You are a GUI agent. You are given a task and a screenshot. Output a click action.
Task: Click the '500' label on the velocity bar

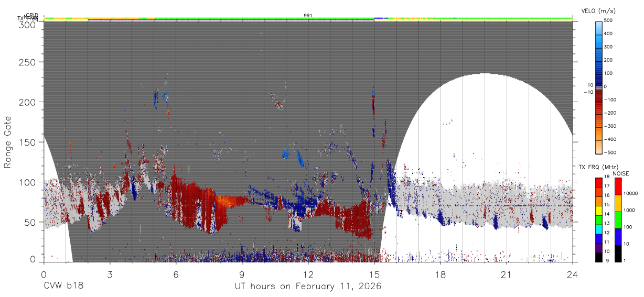click(609, 20)
